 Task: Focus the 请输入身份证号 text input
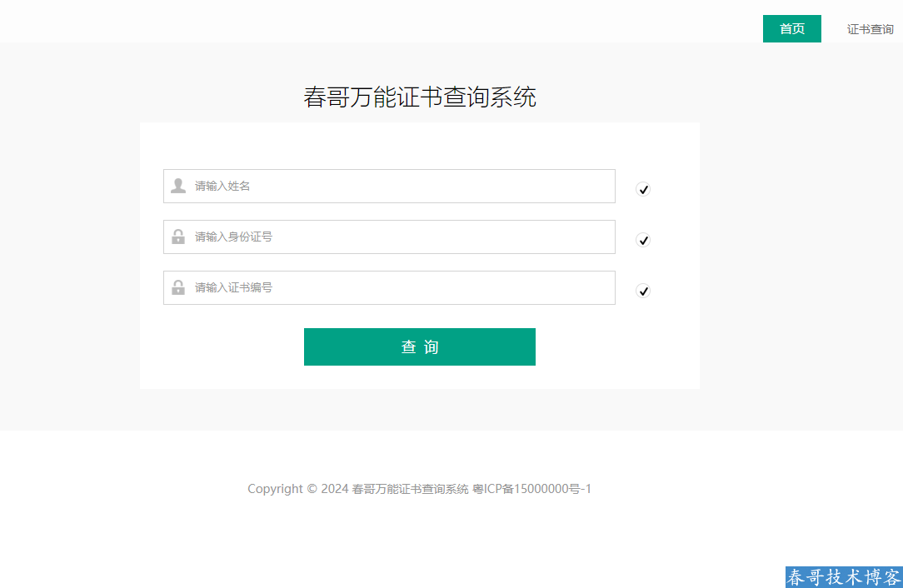click(x=400, y=237)
